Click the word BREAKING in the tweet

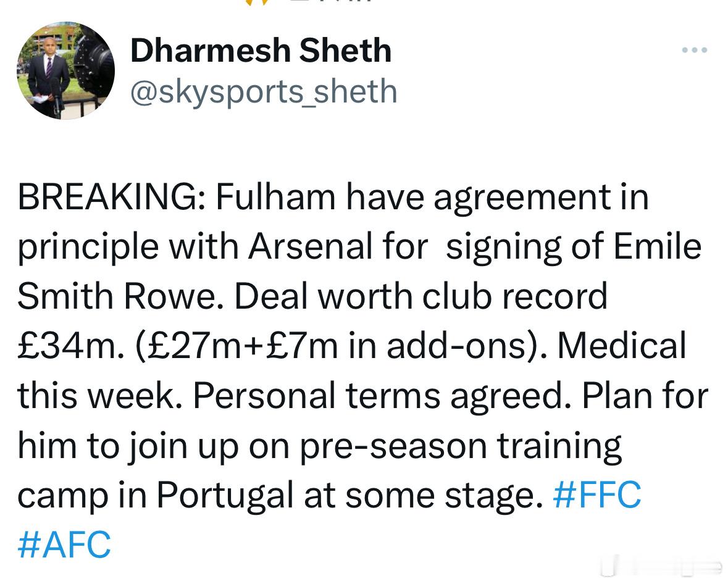[107, 197]
